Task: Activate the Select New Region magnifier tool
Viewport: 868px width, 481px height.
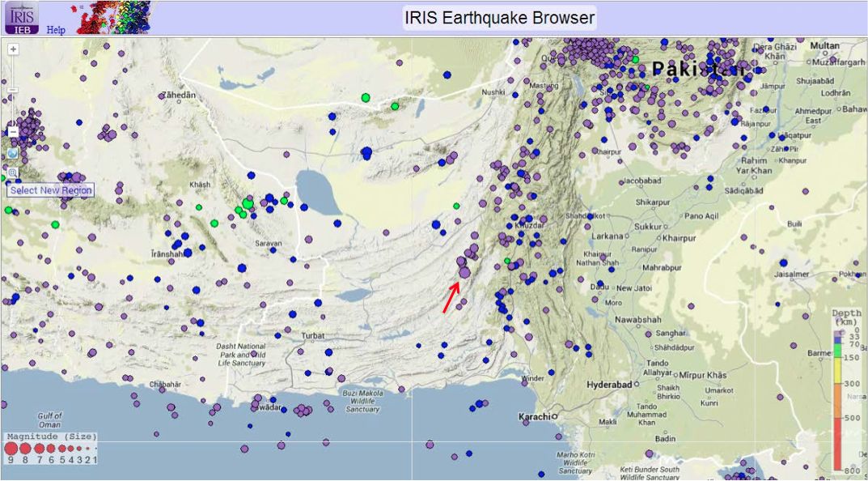Action: pos(11,172)
